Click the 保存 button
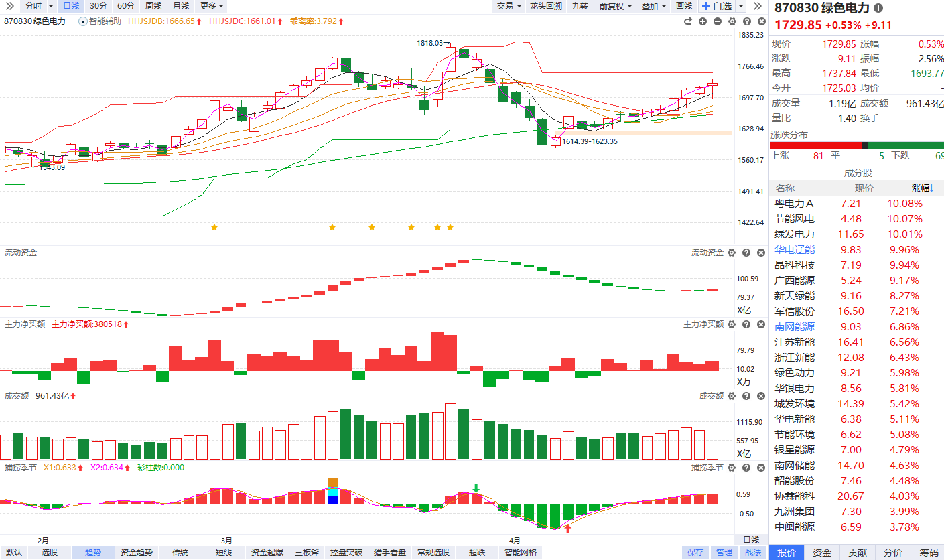The height and width of the screenshot is (560, 944). (695, 553)
